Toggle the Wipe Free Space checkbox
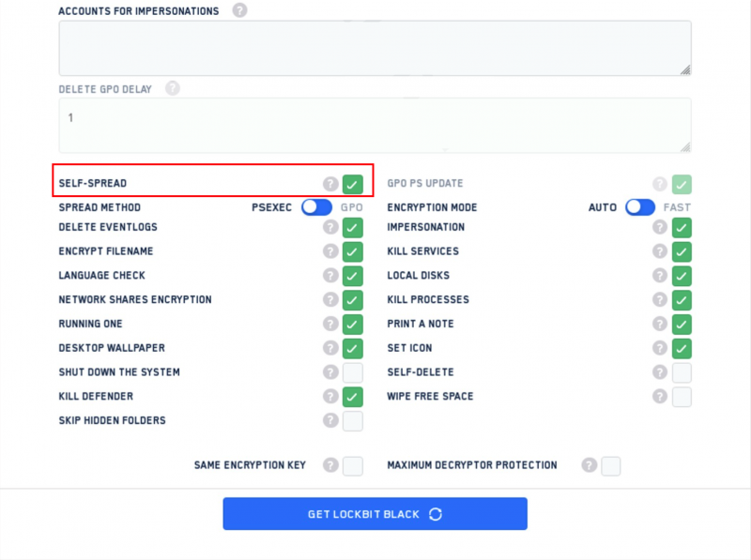The width and height of the screenshot is (751, 560). point(682,397)
